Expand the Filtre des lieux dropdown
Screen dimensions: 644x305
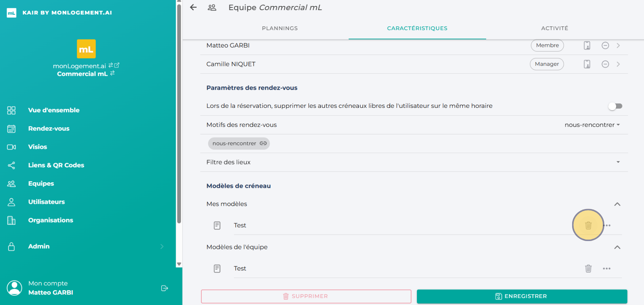pyautogui.click(x=618, y=162)
